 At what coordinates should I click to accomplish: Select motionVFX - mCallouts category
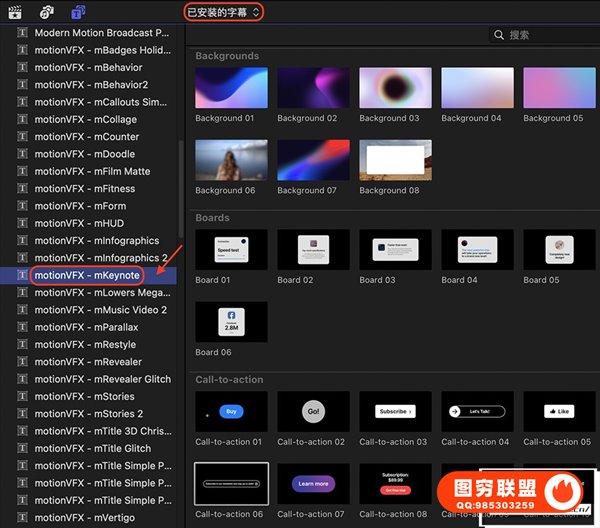[100, 102]
